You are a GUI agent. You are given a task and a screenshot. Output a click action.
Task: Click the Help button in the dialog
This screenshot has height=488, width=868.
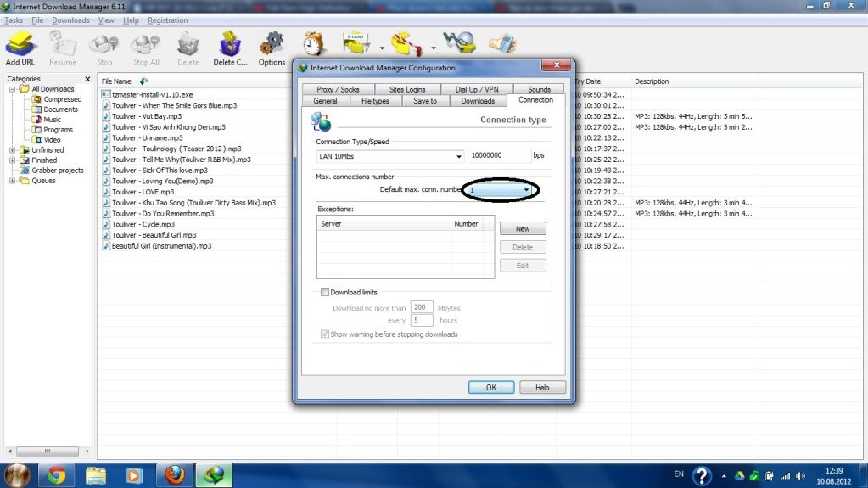pyautogui.click(x=542, y=387)
